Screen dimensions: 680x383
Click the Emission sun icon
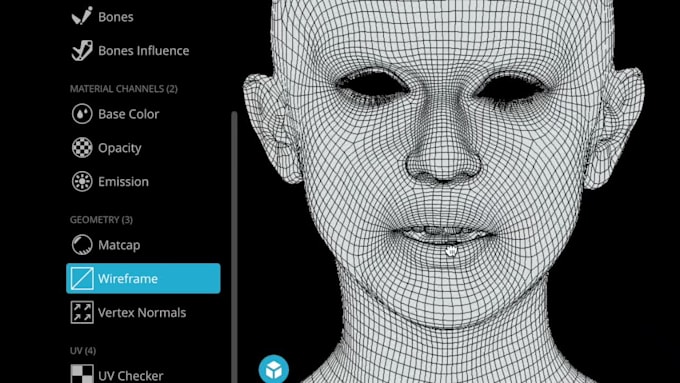[x=82, y=181]
